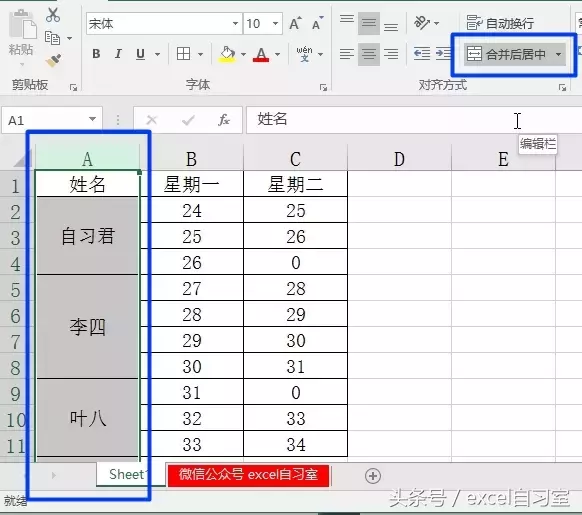This screenshot has height=515, width=582.
Task: Select column D header
Action: pos(399,159)
